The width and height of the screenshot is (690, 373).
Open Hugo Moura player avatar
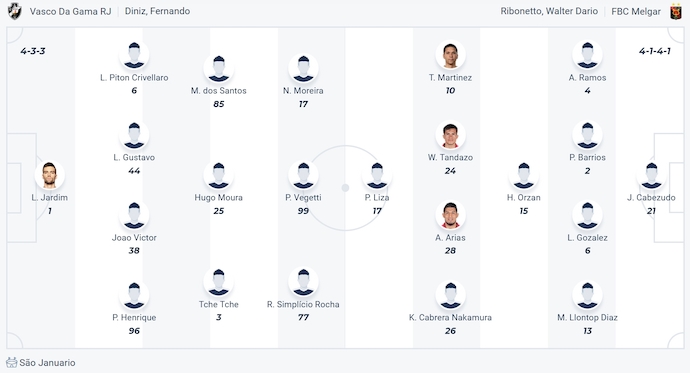point(219,175)
